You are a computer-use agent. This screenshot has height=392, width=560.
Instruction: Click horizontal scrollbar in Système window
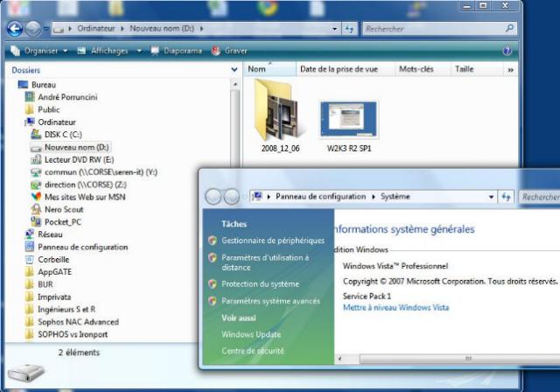pos(460,359)
